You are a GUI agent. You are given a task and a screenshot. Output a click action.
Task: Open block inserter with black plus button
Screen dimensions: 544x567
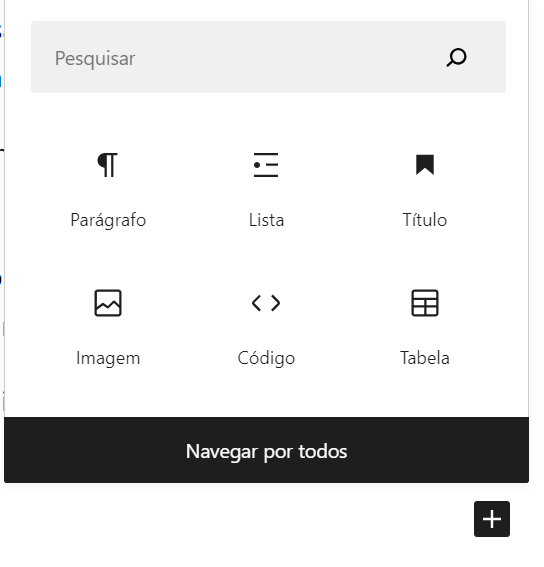point(492,519)
